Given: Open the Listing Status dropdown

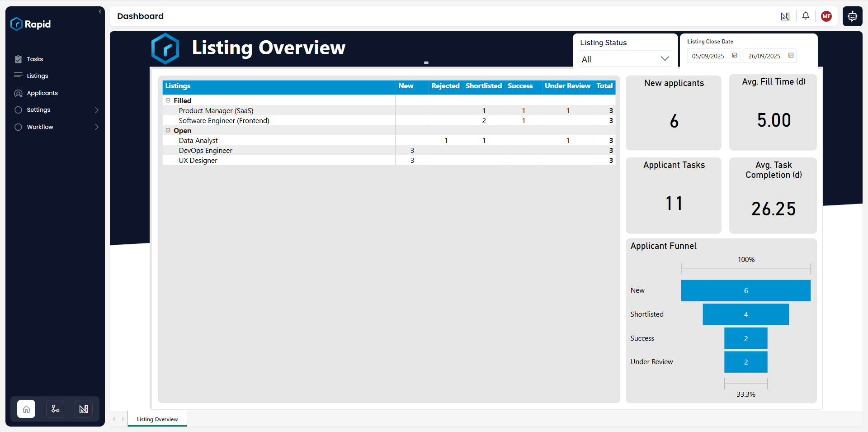Looking at the screenshot, I should tap(625, 59).
